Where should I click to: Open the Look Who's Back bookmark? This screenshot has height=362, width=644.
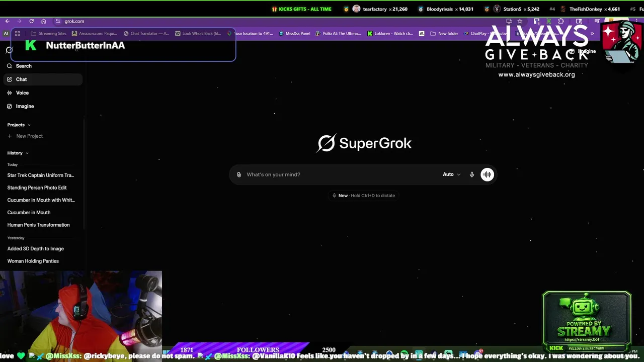click(198, 34)
